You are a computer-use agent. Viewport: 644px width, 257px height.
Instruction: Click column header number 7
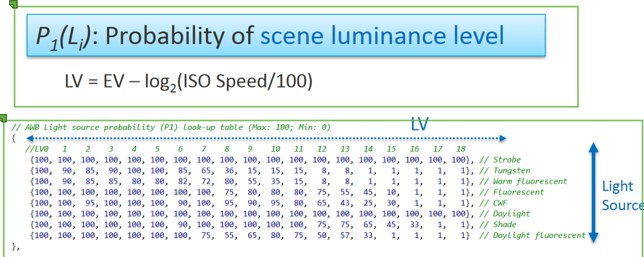point(204,149)
